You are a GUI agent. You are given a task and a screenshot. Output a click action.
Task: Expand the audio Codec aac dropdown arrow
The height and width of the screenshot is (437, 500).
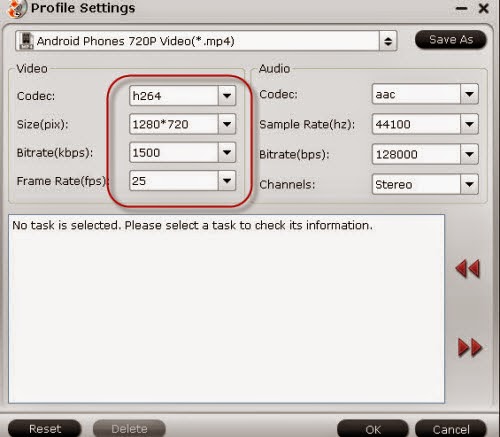tap(469, 94)
